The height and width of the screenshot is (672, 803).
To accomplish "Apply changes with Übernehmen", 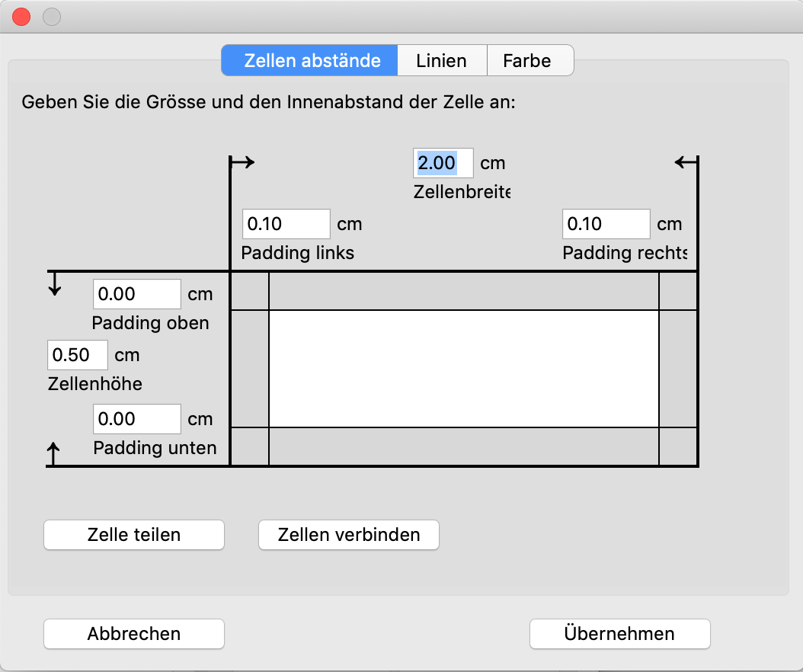I will pyautogui.click(x=619, y=634).
